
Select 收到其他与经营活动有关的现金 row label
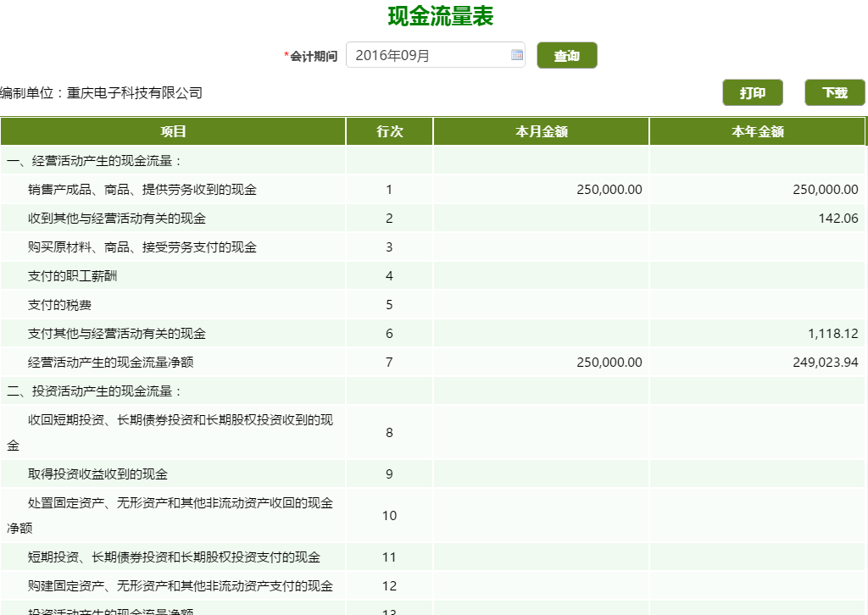click(117, 219)
